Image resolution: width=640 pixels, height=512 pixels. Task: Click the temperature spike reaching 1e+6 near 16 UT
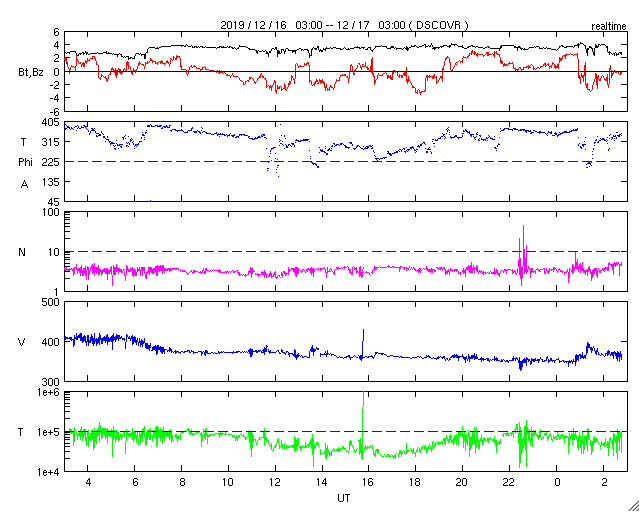pyautogui.click(x=363, y=393)
